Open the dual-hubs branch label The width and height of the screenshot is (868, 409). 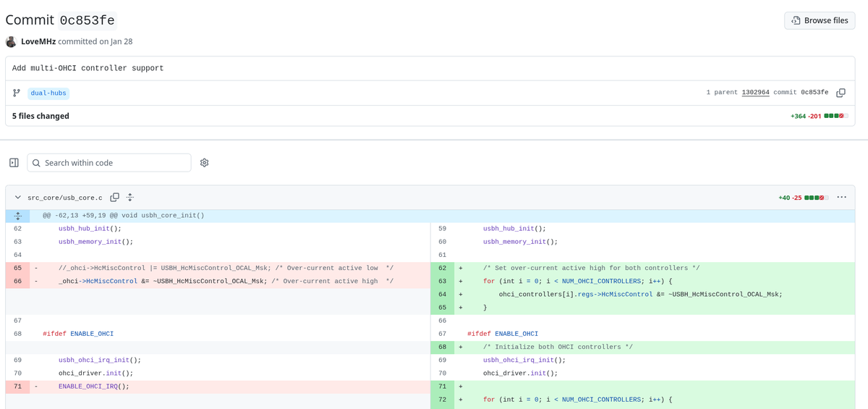(49, 93)
